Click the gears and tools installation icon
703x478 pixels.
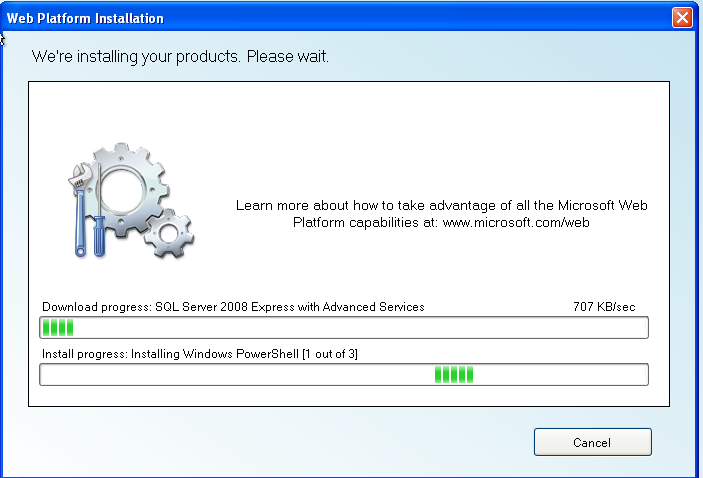click(x=131, y=201)
